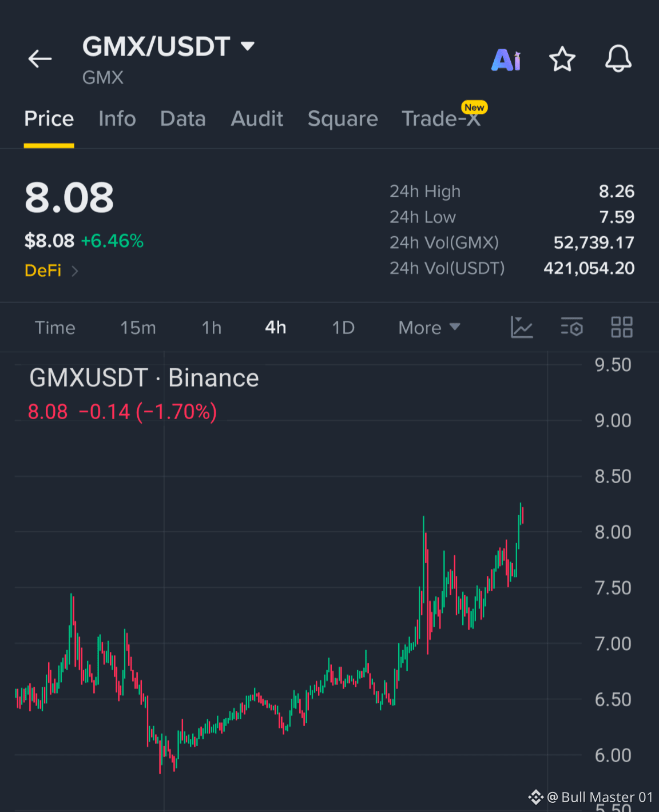The height and width of the screenshot is (812, 659).
Task: Tap the 9.50 price axis label
Action: tap(613, 365)
